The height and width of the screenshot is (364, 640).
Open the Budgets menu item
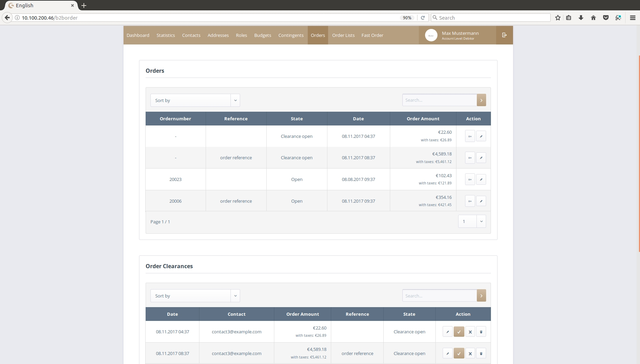(262, 35)
